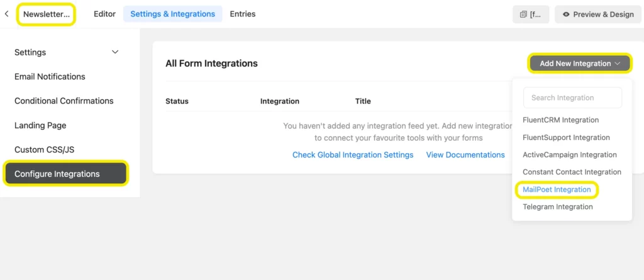Select Configure Integrations in sidebar
This screenshot has width=644, height=280.
pyautogui.click(x=65, y=173)
